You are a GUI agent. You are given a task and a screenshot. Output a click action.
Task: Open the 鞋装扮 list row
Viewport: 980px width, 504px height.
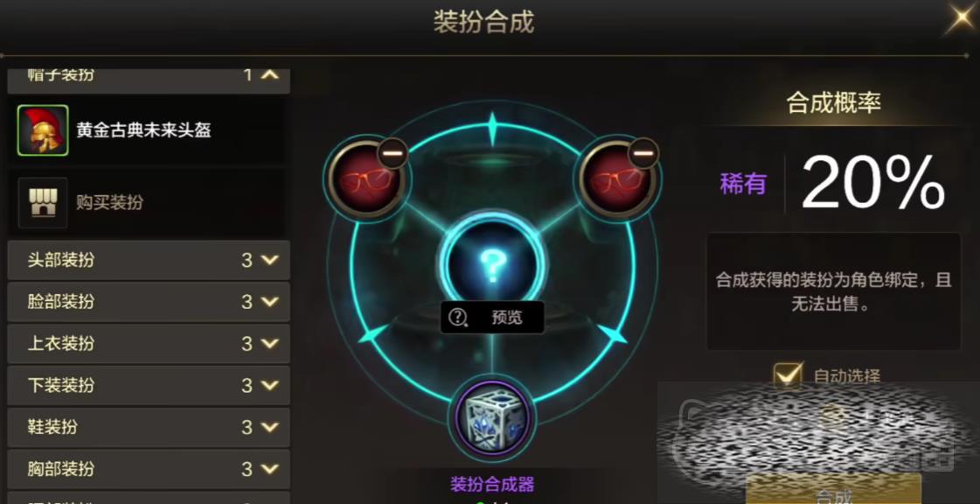(x=149, y=428)
